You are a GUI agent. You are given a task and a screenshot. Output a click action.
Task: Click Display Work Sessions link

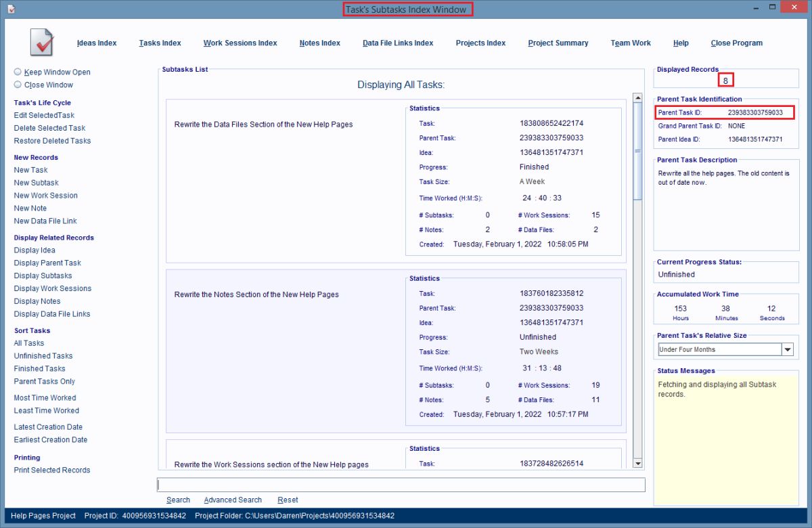coord(52,288)
